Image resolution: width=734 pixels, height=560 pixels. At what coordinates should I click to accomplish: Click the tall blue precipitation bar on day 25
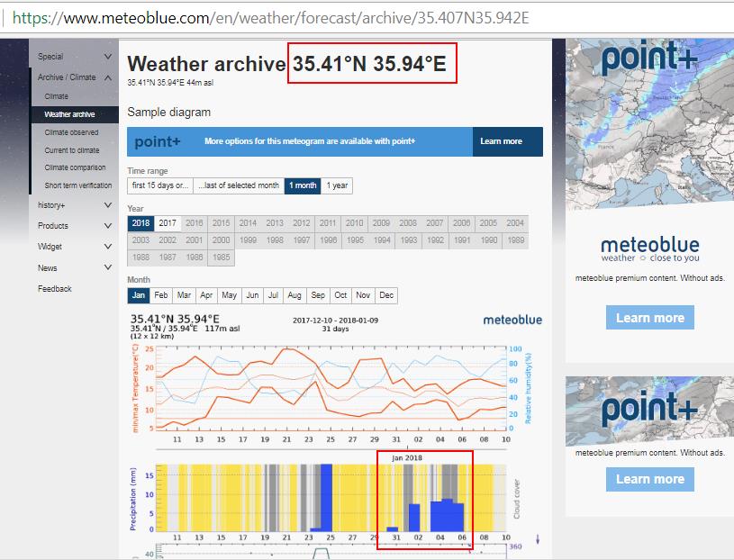tap(326, 498)
